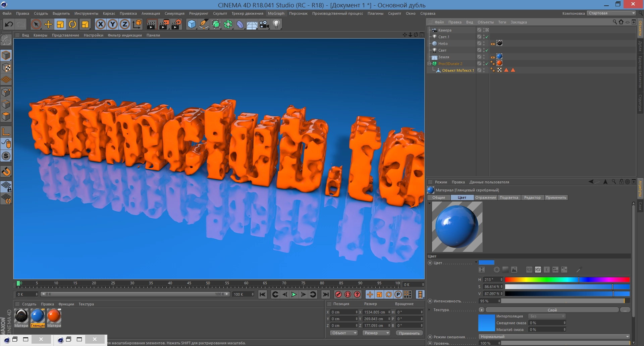Open the Объект coordinate mode dropdown
The image size is (644, 346).
344,333
